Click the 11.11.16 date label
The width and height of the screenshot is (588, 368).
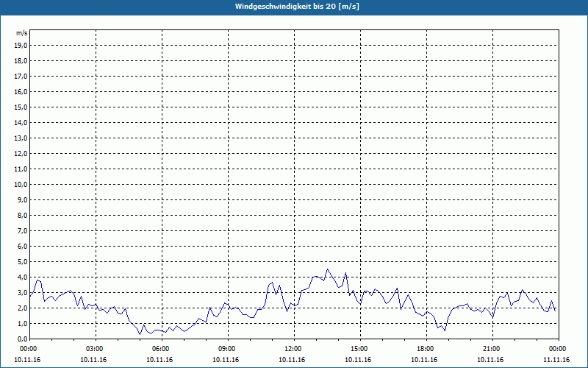[557, 359]
